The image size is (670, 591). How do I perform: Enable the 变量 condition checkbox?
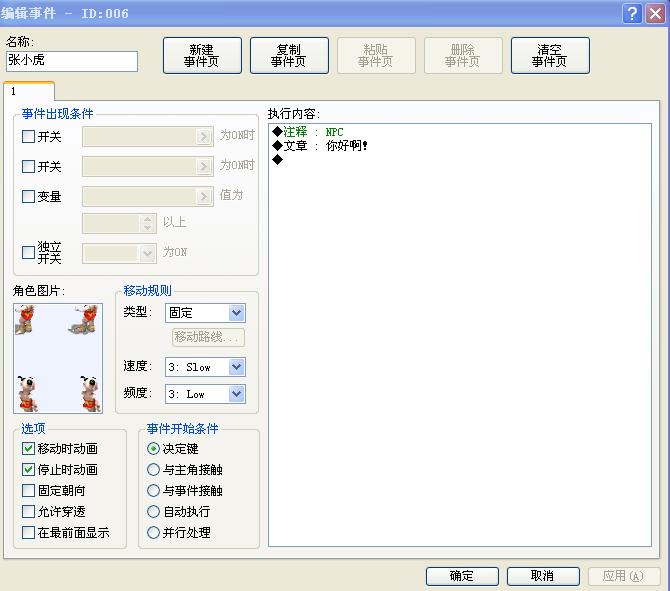[28, 197]
